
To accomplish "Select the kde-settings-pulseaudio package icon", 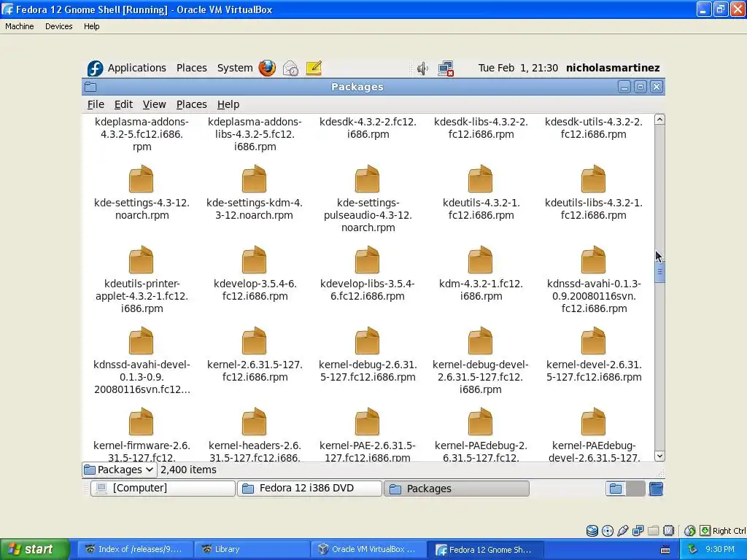I will click(x=367, y=179).
